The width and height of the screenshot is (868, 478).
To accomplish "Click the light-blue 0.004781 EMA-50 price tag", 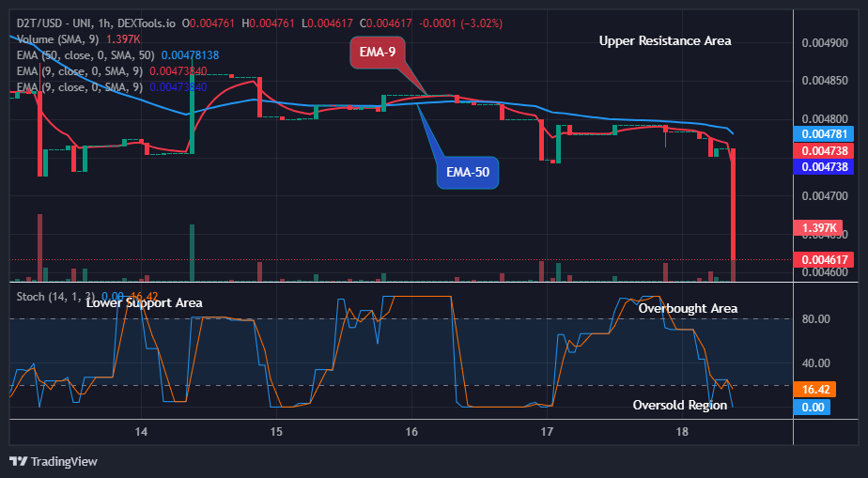I will (x=823, y=134).
